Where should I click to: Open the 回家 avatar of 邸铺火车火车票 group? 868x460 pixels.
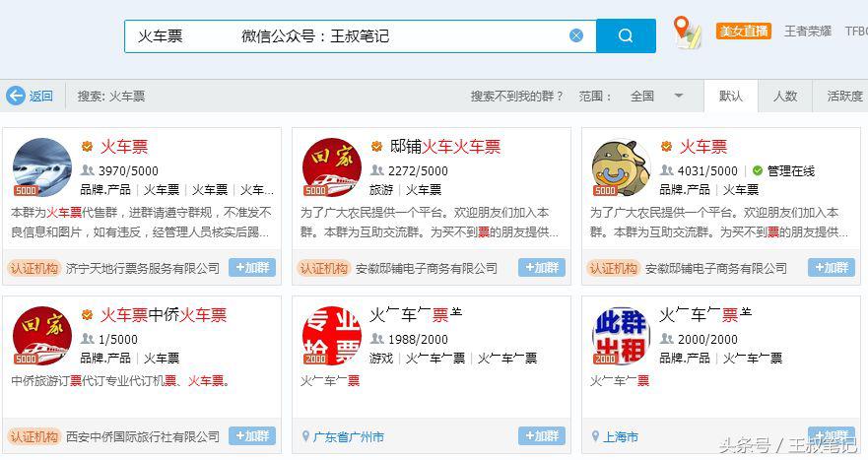pos(332,167)
